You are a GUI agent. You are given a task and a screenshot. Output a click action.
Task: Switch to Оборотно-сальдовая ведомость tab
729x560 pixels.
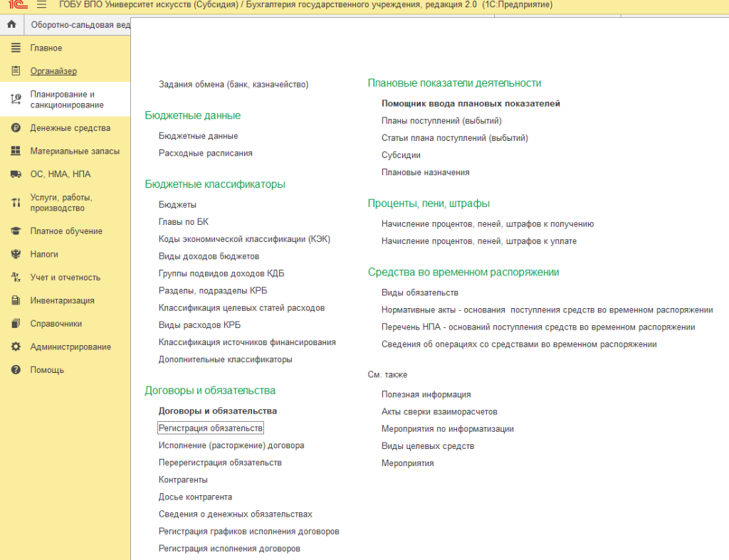click(x=80, y=25)
